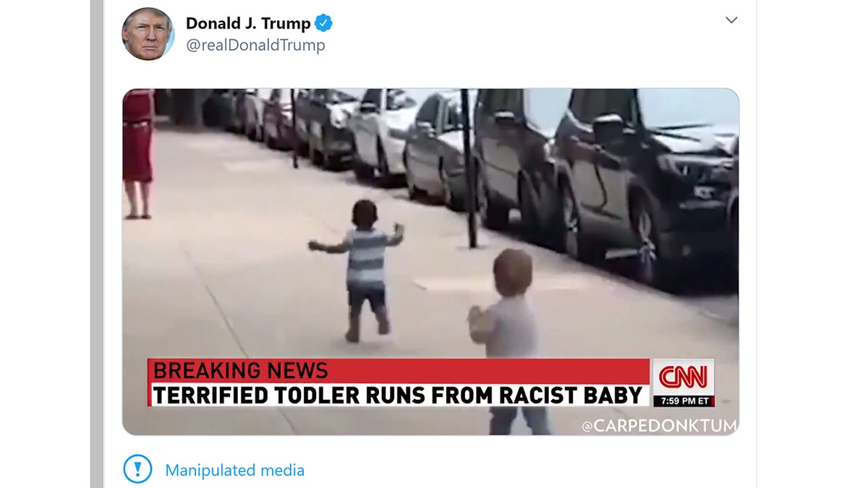Click the exclamation mark warning icon
Viewport: 868px width, 488px height.
coord(137,469)
